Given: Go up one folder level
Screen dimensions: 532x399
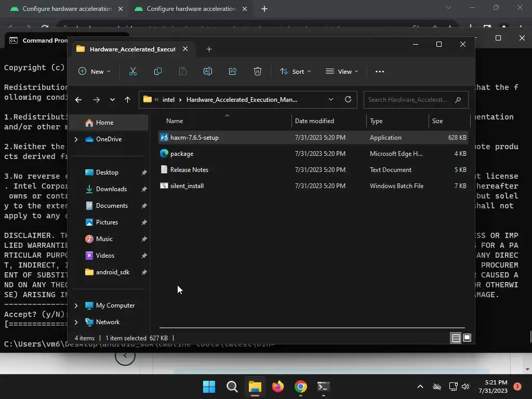Looking at the screenshot, I should [x=128, y=100].
